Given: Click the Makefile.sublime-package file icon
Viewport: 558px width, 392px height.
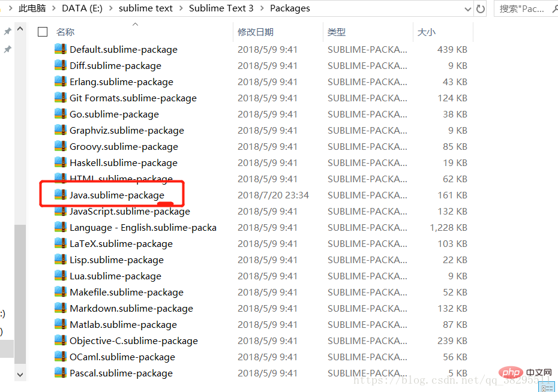Looking at the screenshot, I should click(x=61, y=292).
